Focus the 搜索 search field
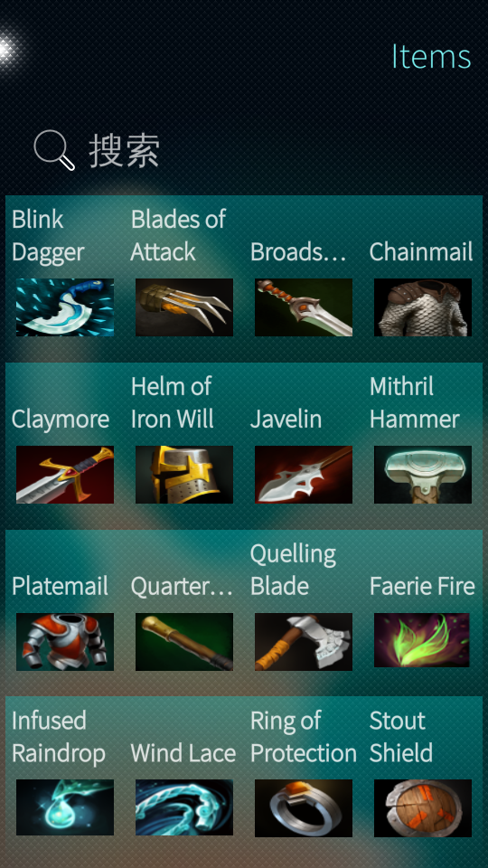 (x=244, y=150)
